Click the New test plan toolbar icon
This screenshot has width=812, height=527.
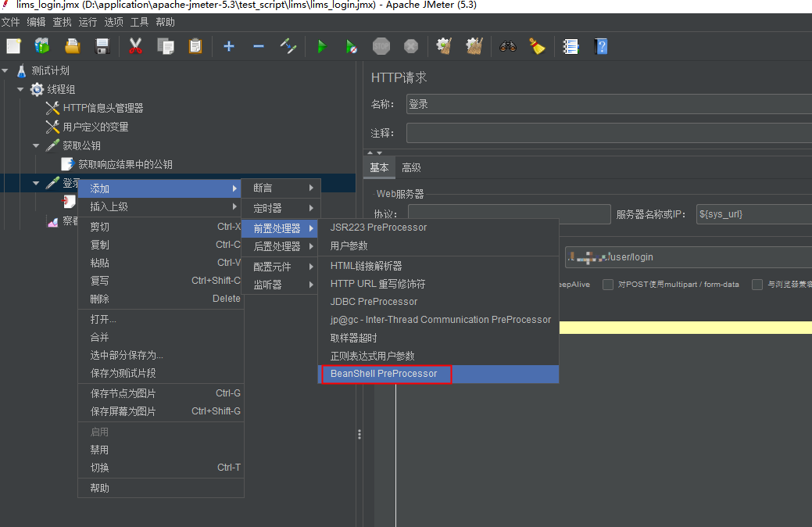click(14, 46)
